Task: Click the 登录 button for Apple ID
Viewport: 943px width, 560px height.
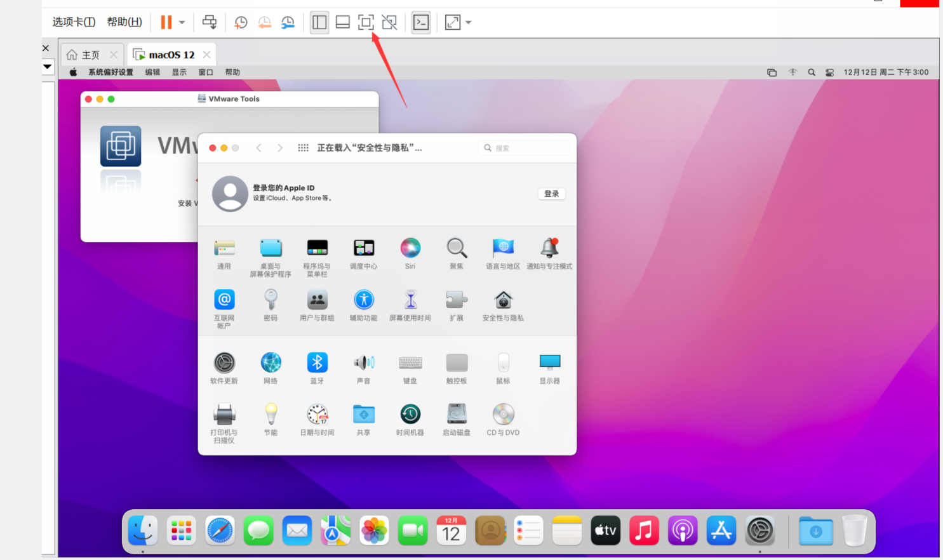Action: 552,194
